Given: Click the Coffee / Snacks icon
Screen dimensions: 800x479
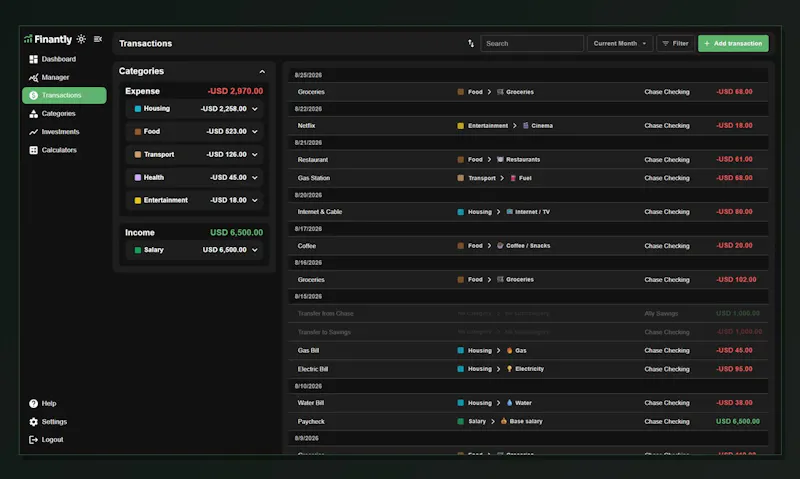Looking at the screenshot, I should tap(500, 246).
